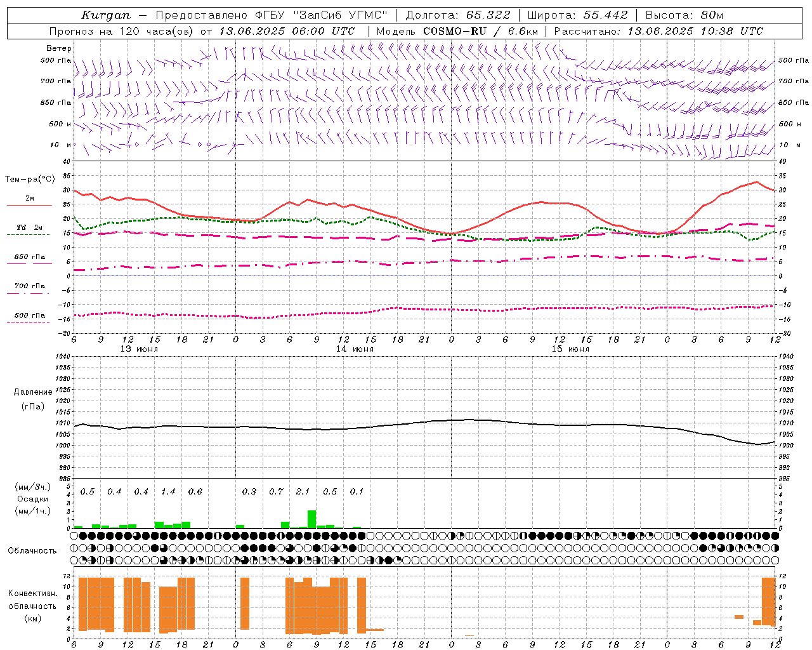Image resolution: width=812 pixels, height=650 pixels.
Task: Click the tallest green precipitation bar
Action: click(311, 519)
